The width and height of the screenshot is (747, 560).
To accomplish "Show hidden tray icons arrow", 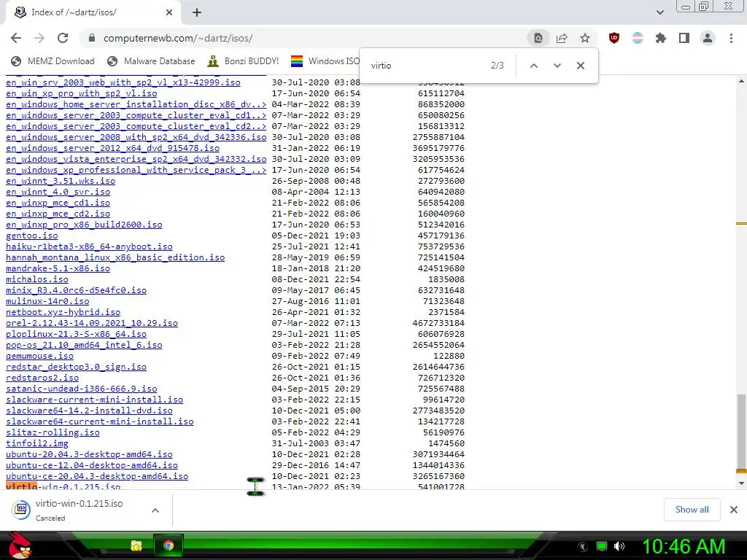I will [583, 547].
